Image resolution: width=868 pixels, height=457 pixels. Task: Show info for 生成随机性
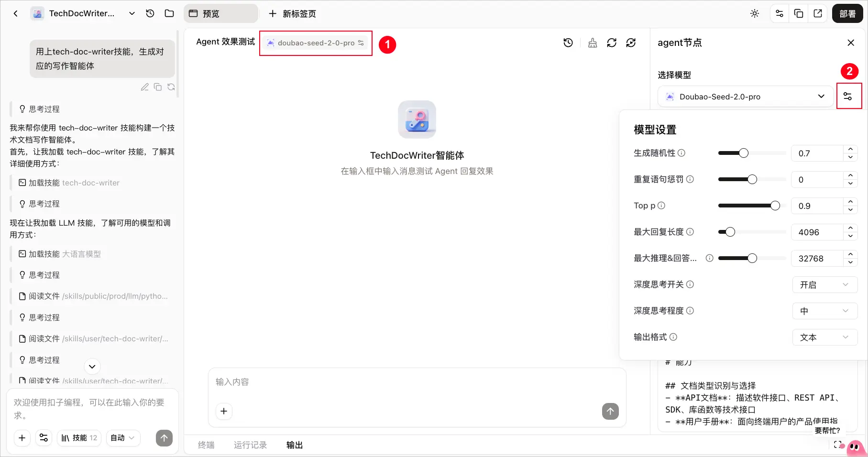click(x=681, y=153)
